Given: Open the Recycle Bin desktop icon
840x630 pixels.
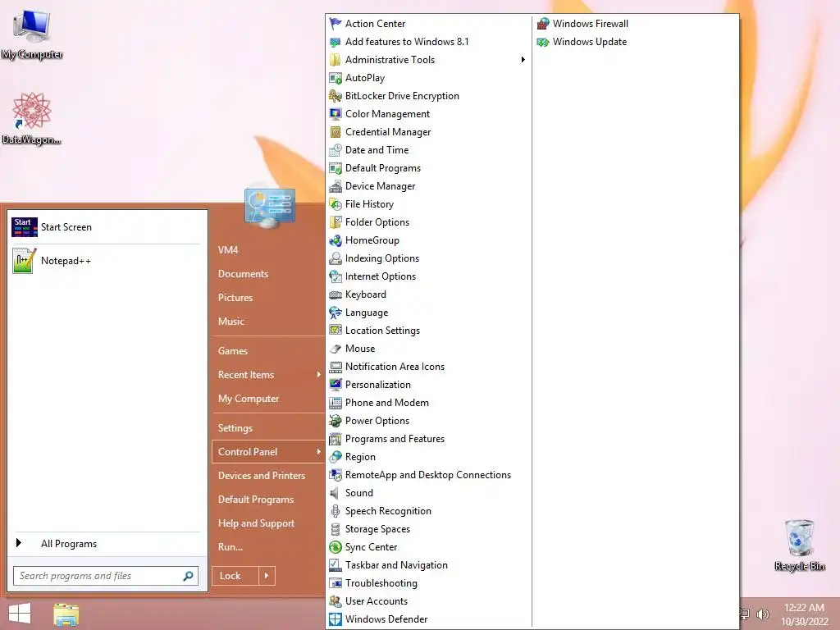Looking at the screenshot, I should (799, 546).
